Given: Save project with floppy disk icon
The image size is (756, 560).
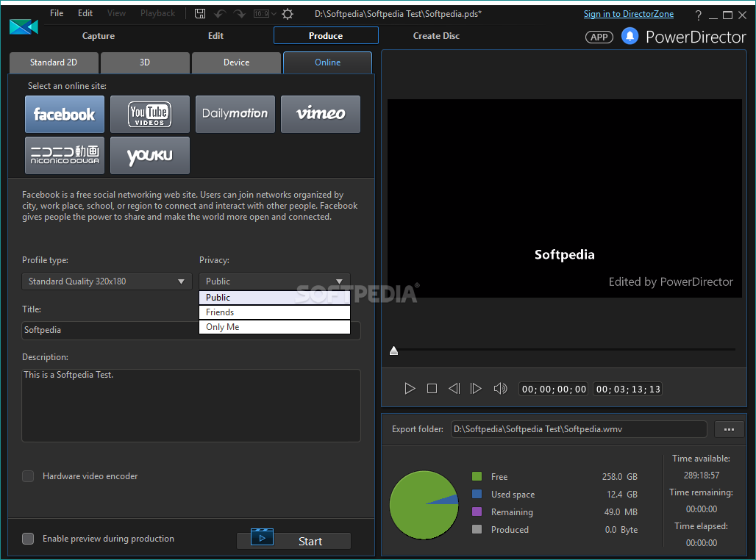Looking at the screenshot, I should (x=199, y=13).
